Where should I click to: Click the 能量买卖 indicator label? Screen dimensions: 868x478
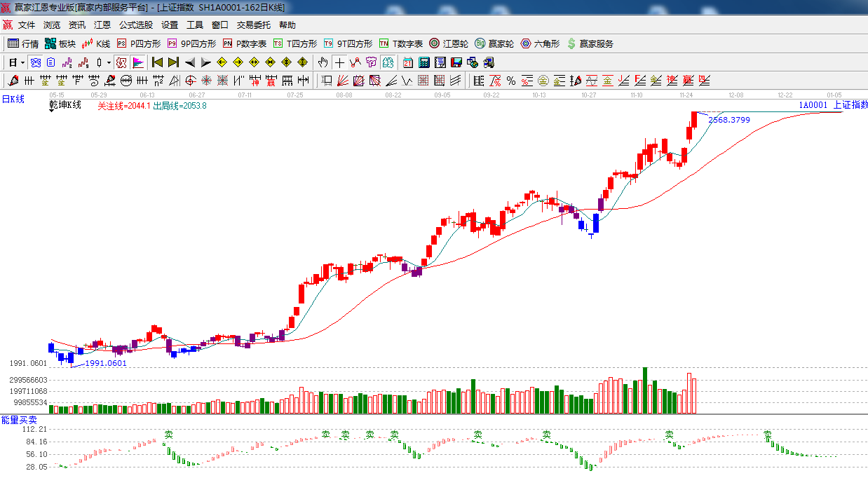pyautogui.click(x=19, y=420)
